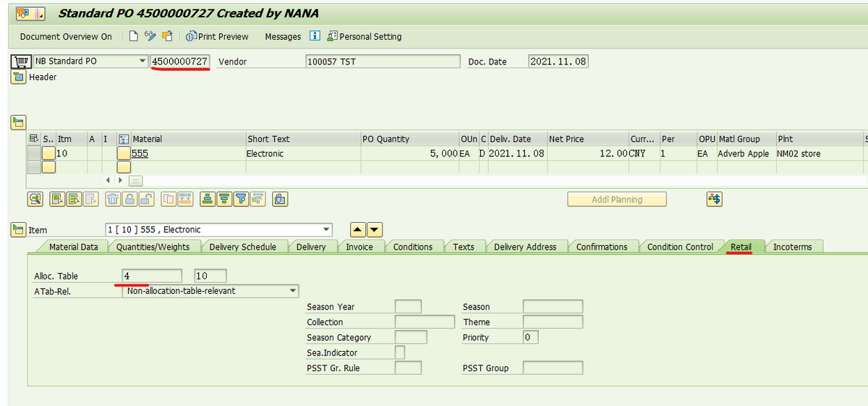Go to next item with down arrow
Image resolution: width=868 pixels, height=406 pixels.
click(375, 230)
